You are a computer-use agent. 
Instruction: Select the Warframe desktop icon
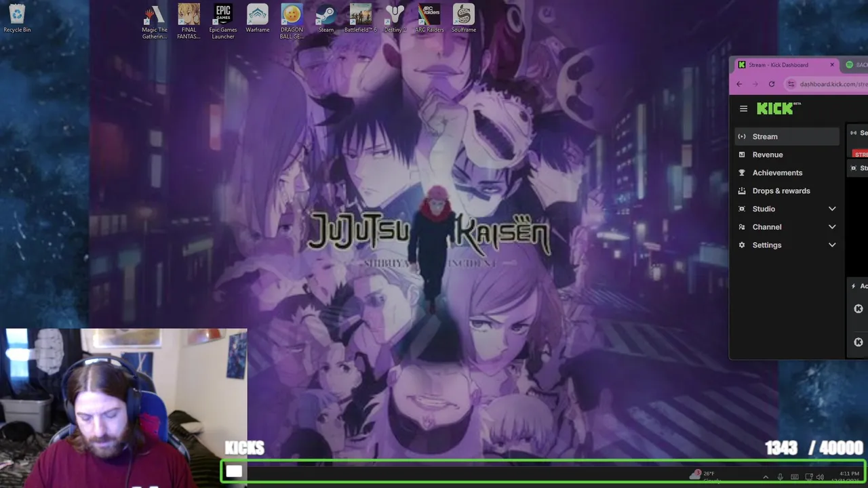click(258, 18)
